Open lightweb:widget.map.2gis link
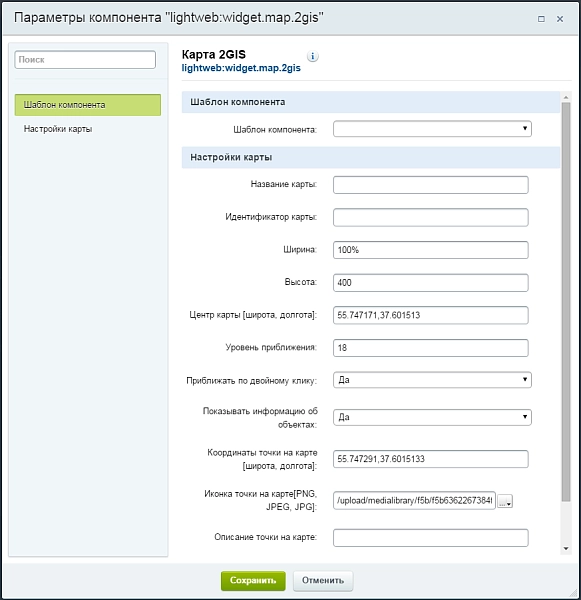Viewport: 581px width, 600px height. [x=241, y=68]
